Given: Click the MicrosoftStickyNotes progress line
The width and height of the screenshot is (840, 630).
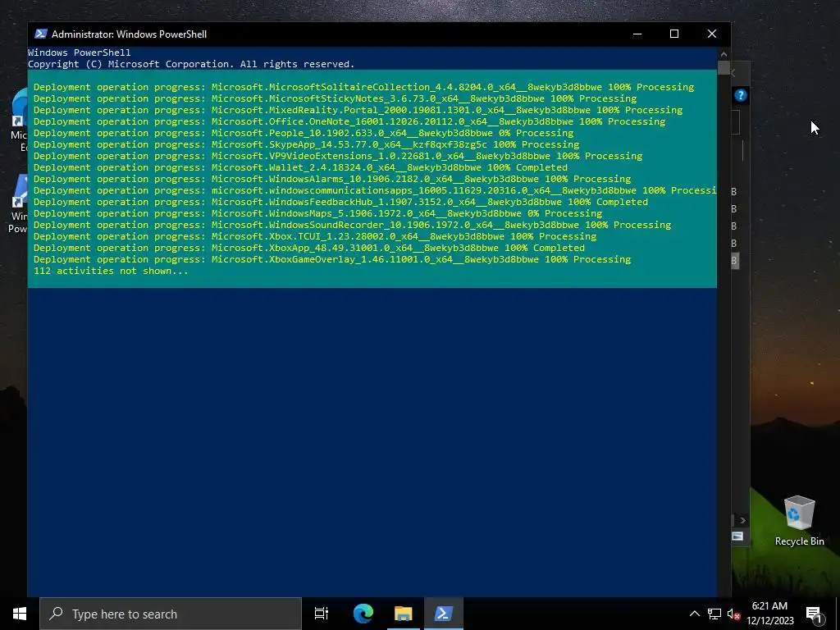Looking at the screenshot, I should point(335,98).
